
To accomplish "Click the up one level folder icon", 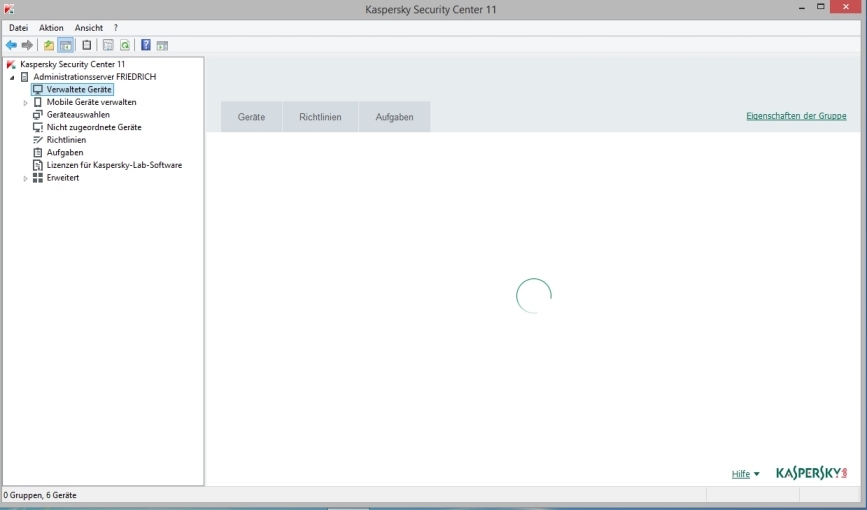I will (49, 45).
